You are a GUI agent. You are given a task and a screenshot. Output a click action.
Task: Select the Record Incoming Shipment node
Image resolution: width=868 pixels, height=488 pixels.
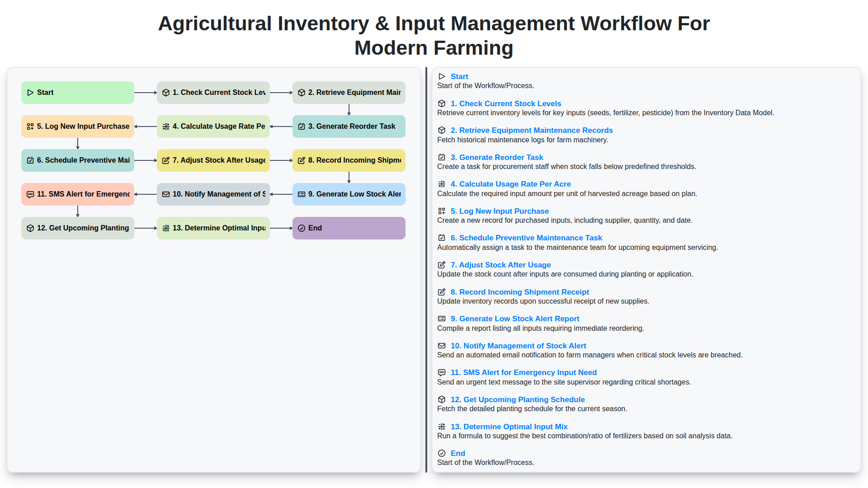pyautogui.click(x=349, y=160)
